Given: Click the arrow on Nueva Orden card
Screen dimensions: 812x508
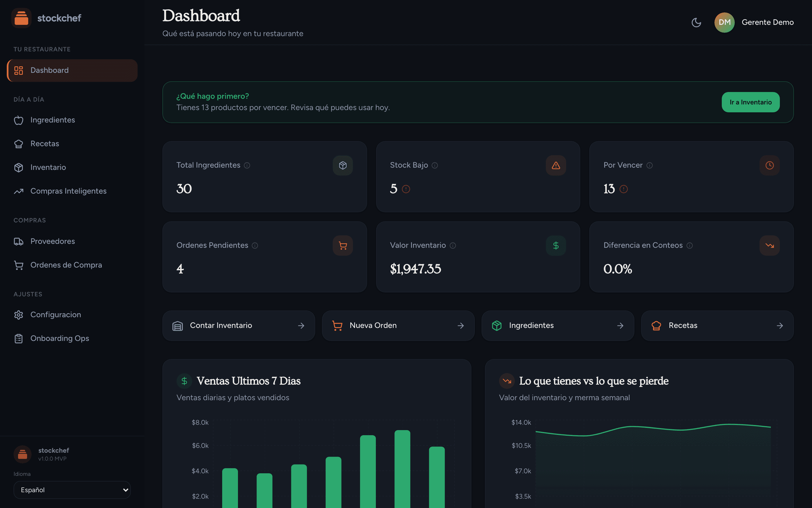Looking at the screenshot, I should pyautogui.click(x=461, y=326).
